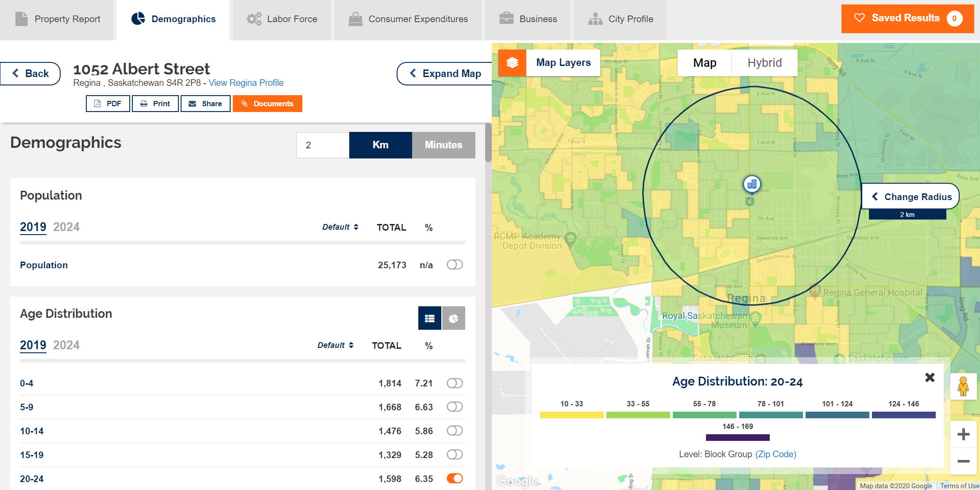
Task: Click the radius distance input field
Action: (x=323, y=145)
